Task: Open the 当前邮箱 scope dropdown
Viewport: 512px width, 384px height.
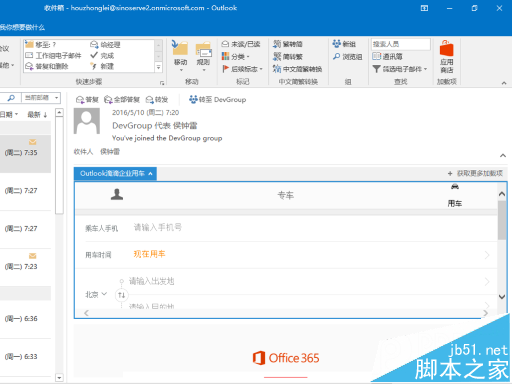Action: coord(41,98)
